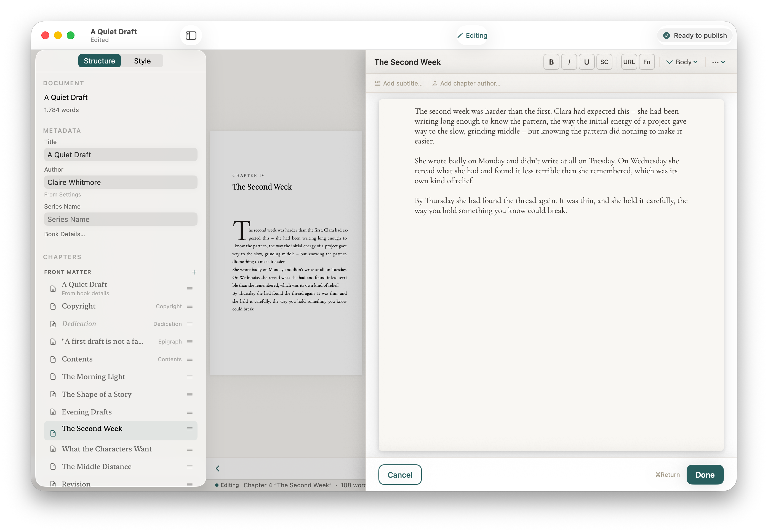Insert a footnote with Fn button

pyautogui.click(x=647, y=62)
